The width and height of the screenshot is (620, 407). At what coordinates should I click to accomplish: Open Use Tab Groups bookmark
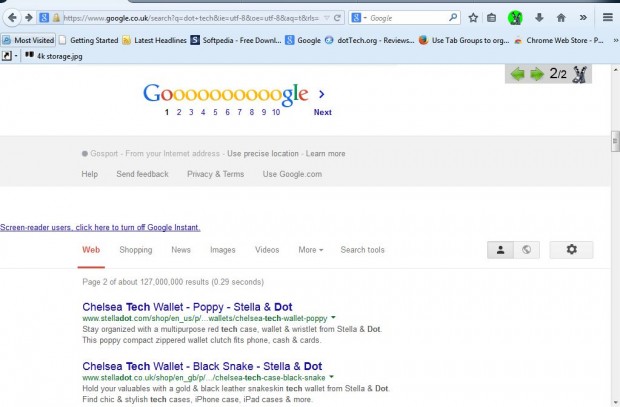[464, 40]
